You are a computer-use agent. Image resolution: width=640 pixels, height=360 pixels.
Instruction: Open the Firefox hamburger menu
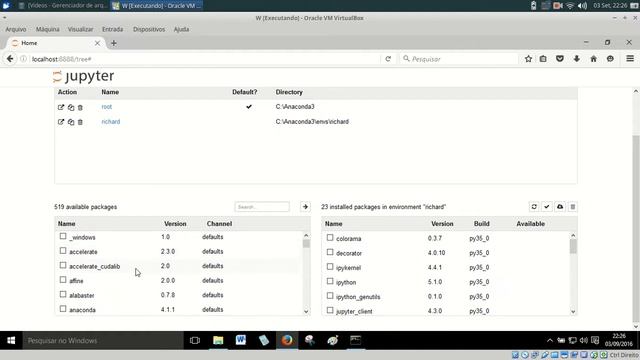630,59
